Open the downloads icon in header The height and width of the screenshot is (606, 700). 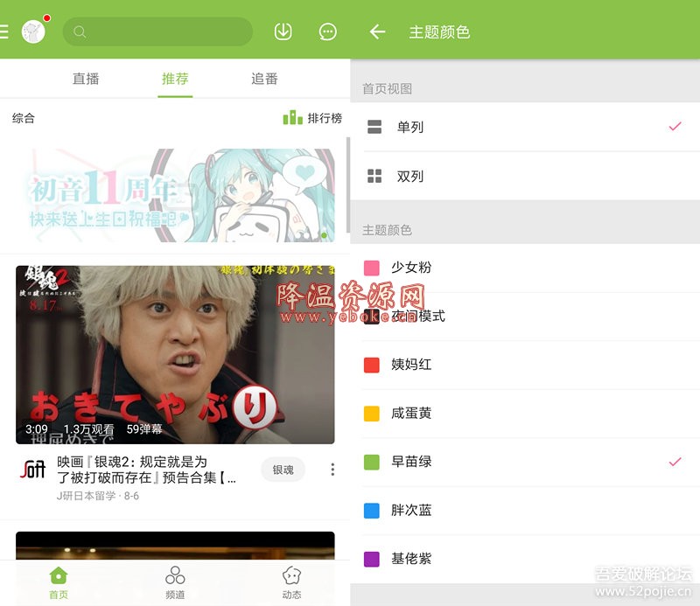[x=283, y=31]
